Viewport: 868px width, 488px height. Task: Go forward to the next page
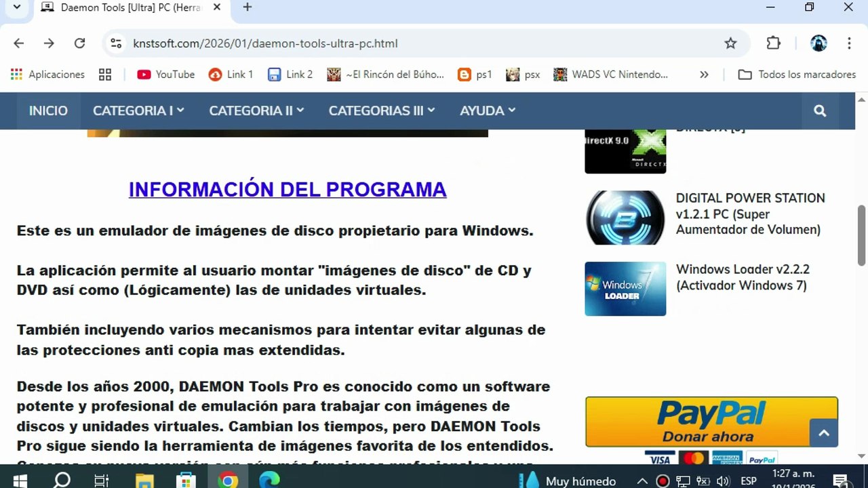[49, 43]
